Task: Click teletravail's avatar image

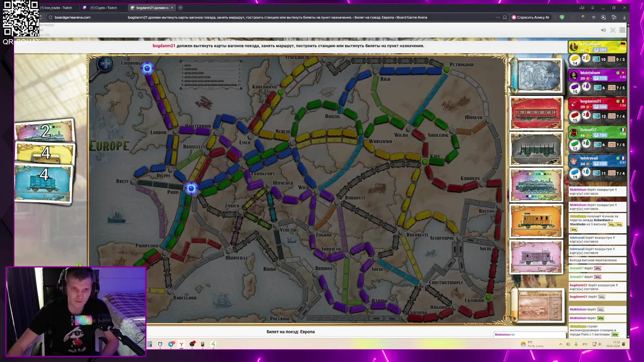Action: click(574, 161)
